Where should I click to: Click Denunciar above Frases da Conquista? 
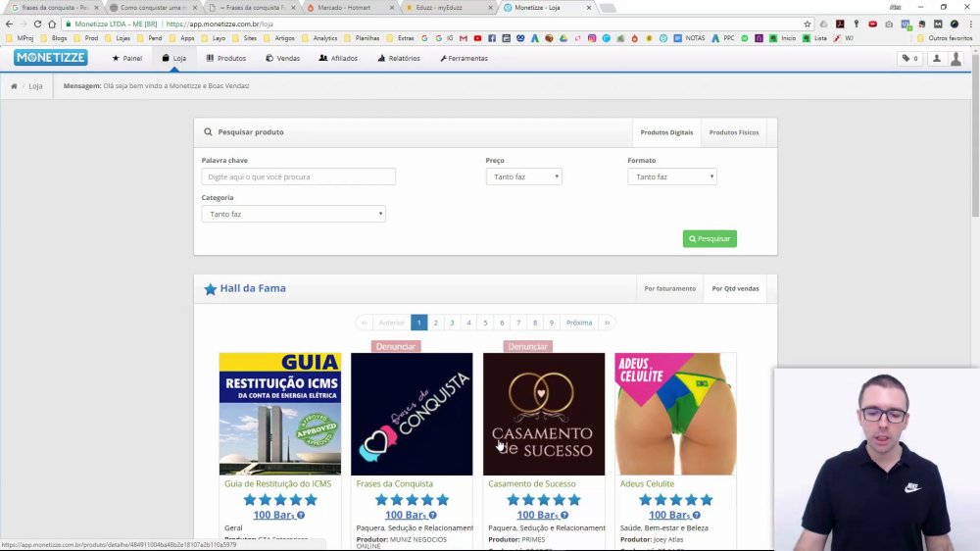(x=396, y=346)
